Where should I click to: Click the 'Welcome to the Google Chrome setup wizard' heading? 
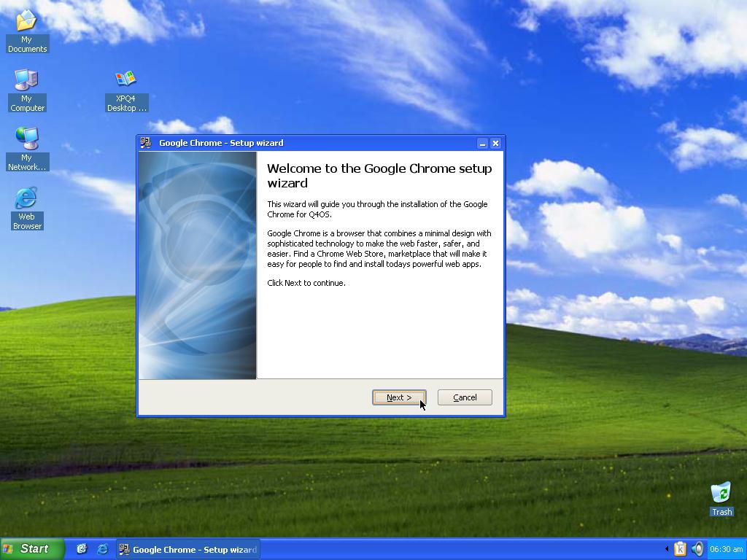pos(379,176)
